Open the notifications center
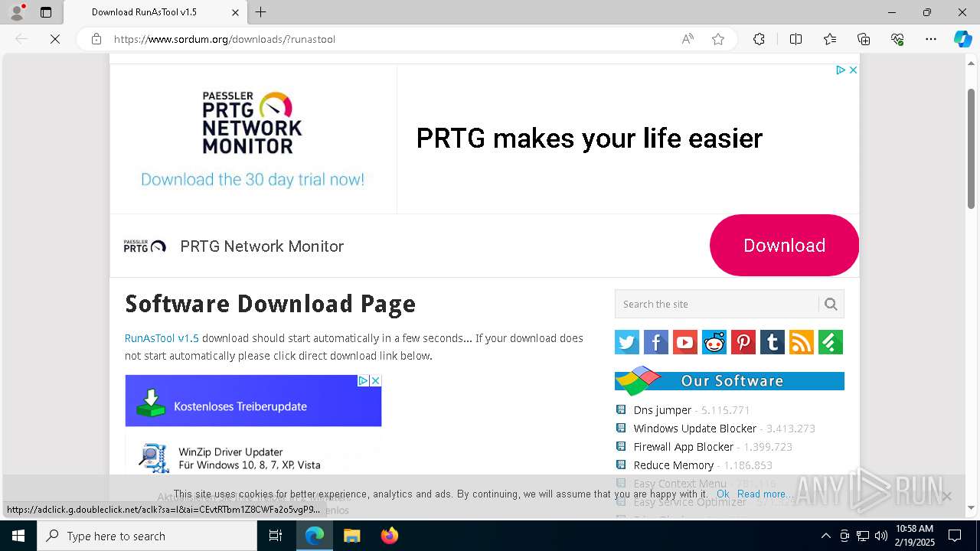Image resolution: width=980 pixels, height=551 pixels. point(955,536)
